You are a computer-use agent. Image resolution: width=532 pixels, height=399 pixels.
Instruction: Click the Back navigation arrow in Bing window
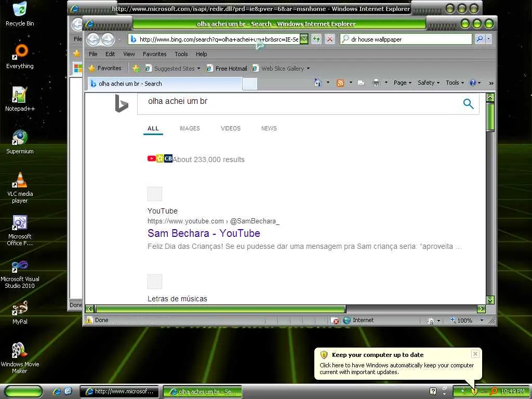[x=94, y=39]
